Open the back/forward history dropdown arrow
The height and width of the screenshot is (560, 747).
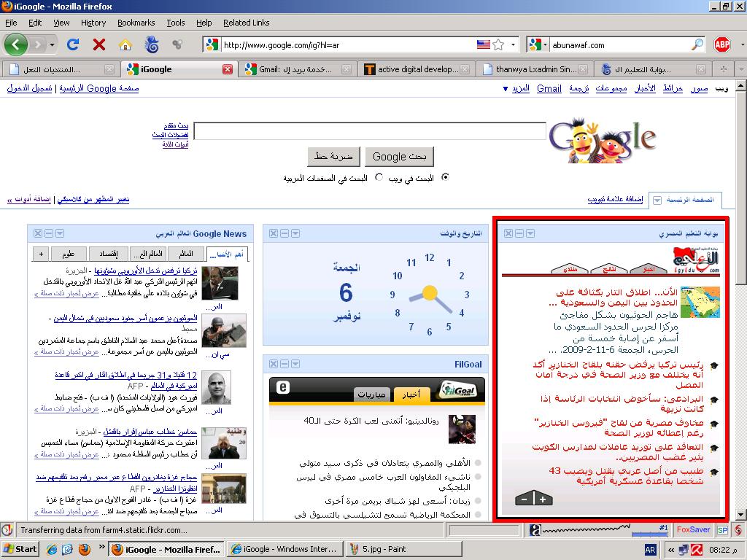[52, 45]
